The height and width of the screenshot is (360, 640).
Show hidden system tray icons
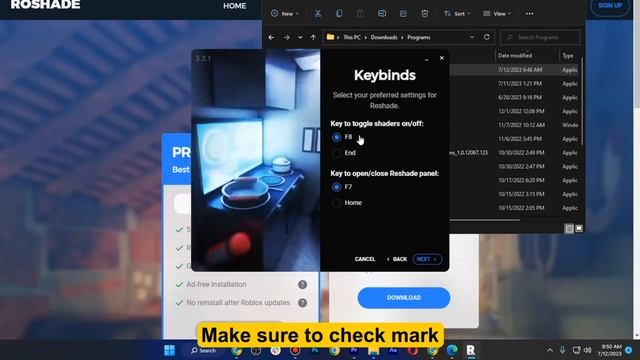(550, 350)
